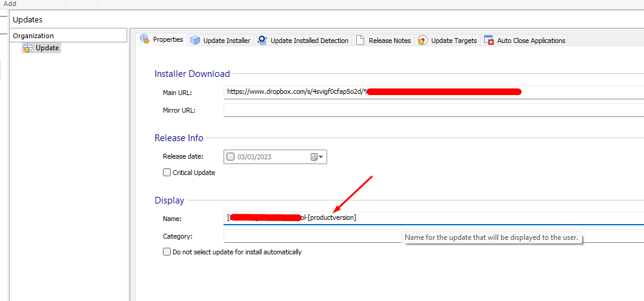Viewport: 644px width, 301px height.
Task: Open the Release Notes tab
Action: click(x=390, y=41)
